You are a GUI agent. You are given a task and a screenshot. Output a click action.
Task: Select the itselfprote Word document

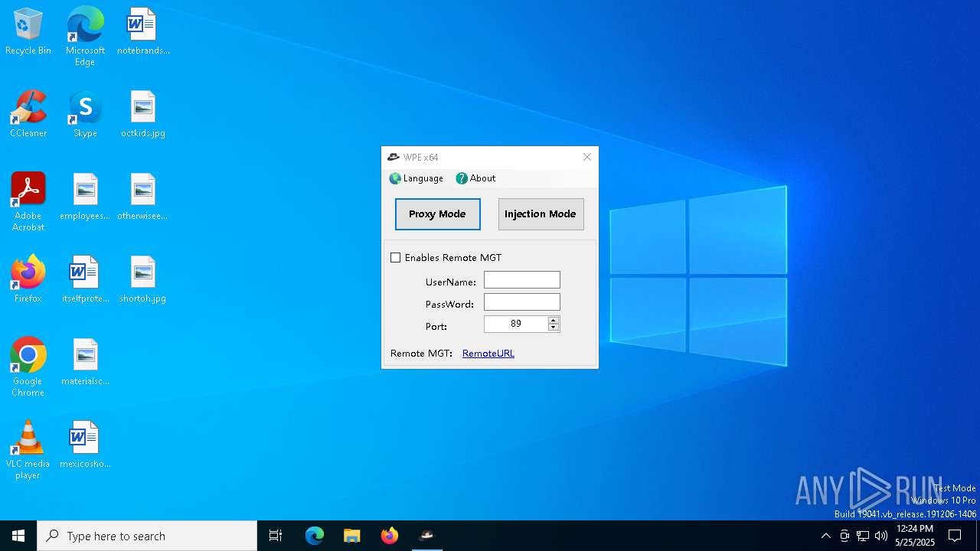click(85, 279)
